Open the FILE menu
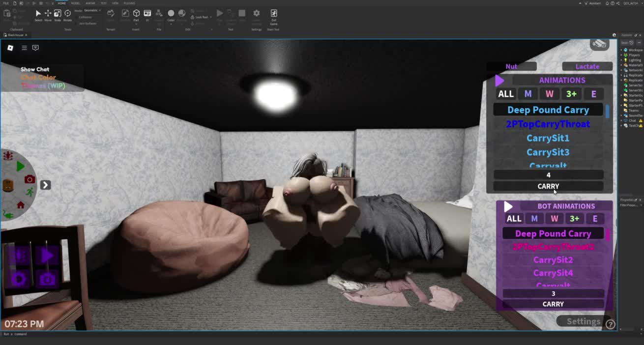This screenshot has width=644, height=345. [x=6, y=3]
